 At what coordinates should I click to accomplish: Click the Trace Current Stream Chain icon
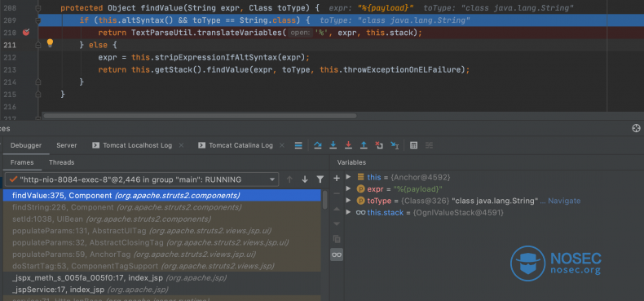(x=429, y=145)
